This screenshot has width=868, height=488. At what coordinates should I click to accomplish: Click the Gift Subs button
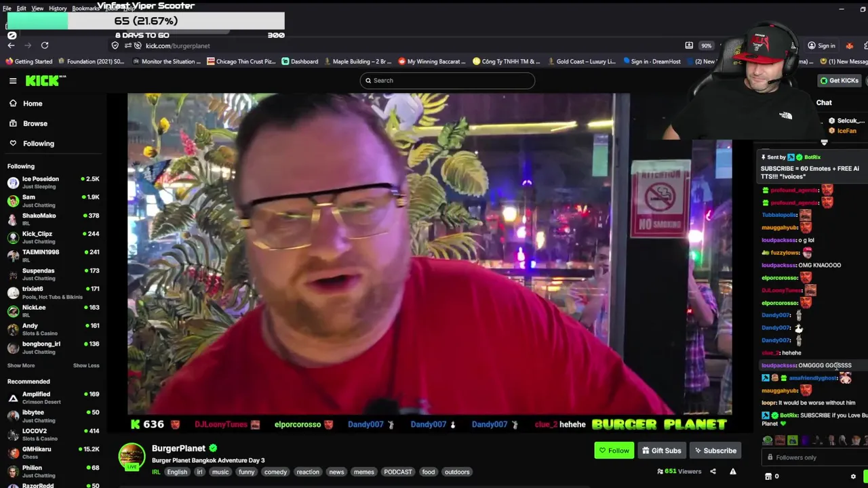click(661, 451)
